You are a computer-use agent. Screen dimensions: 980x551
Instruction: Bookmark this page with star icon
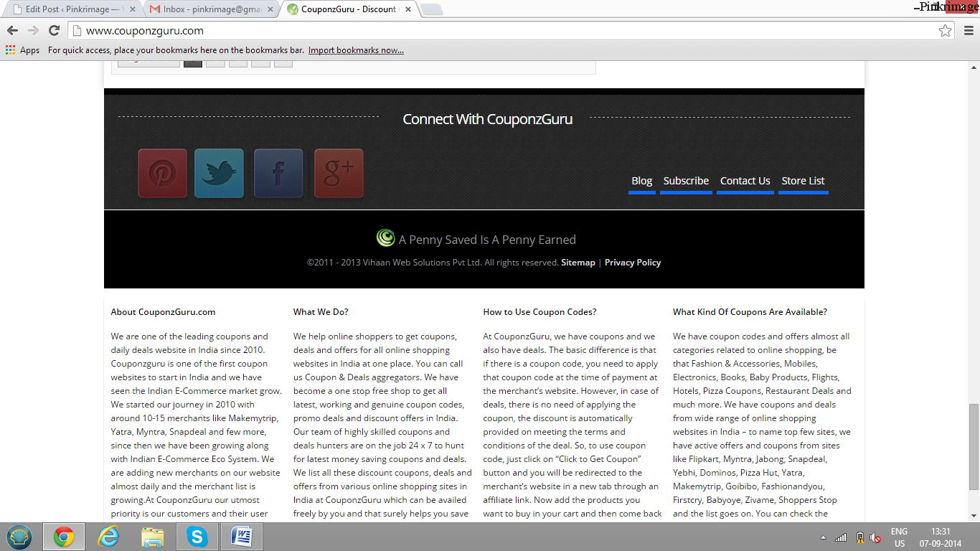pyautogui.click(x=946, y=30)
